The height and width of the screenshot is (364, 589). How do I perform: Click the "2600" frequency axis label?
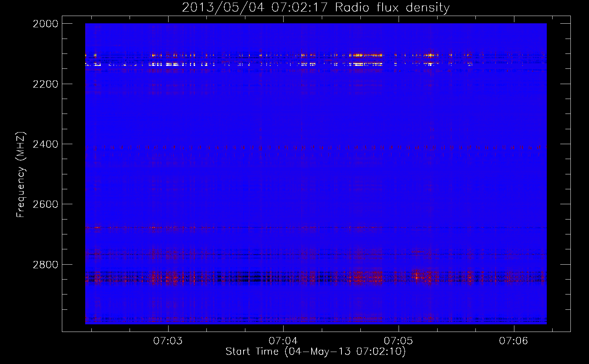coord(46,204)
